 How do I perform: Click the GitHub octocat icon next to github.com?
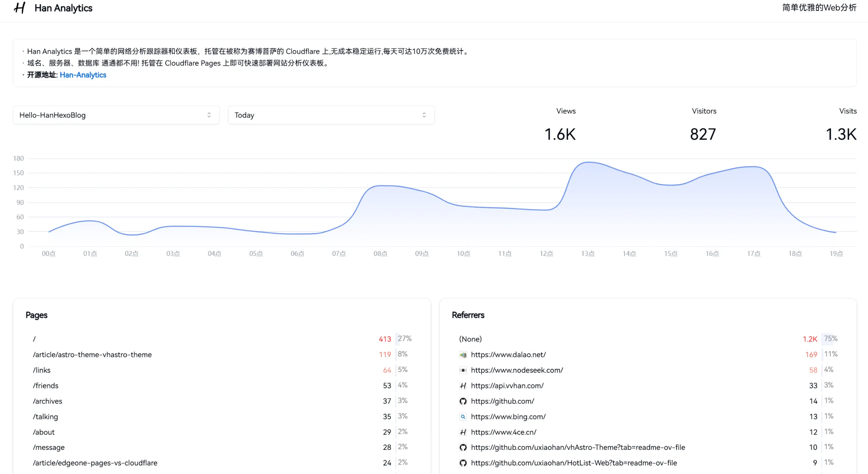pyautogui.click(x=463, y=401)
